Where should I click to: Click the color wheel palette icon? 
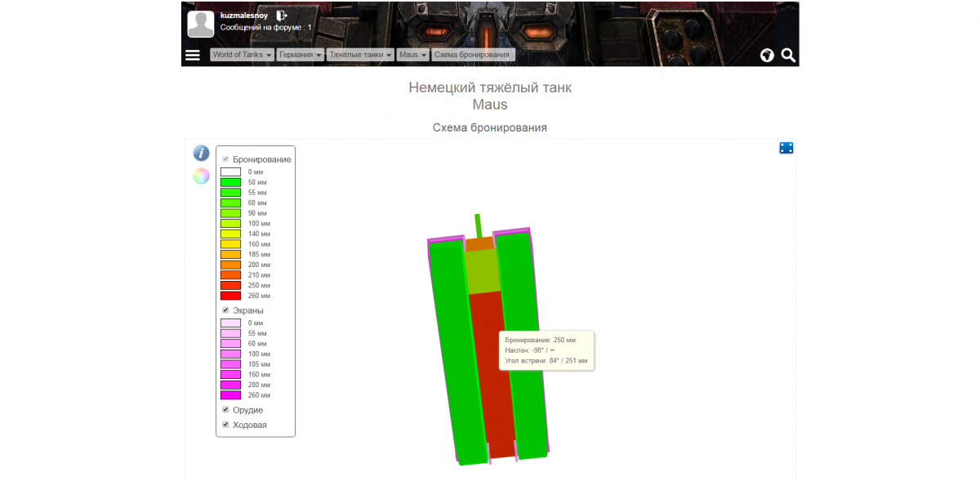coord(201,176)
